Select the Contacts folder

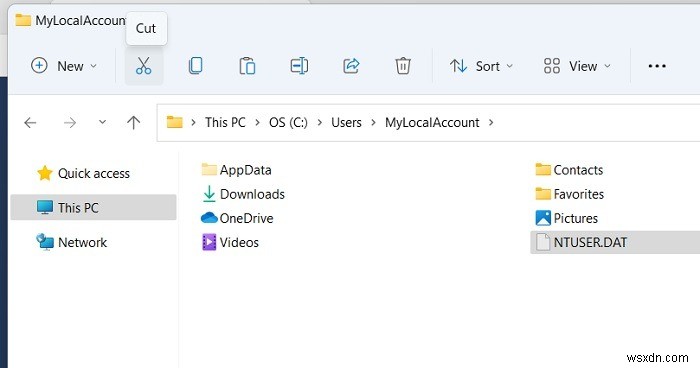point(569,170)
